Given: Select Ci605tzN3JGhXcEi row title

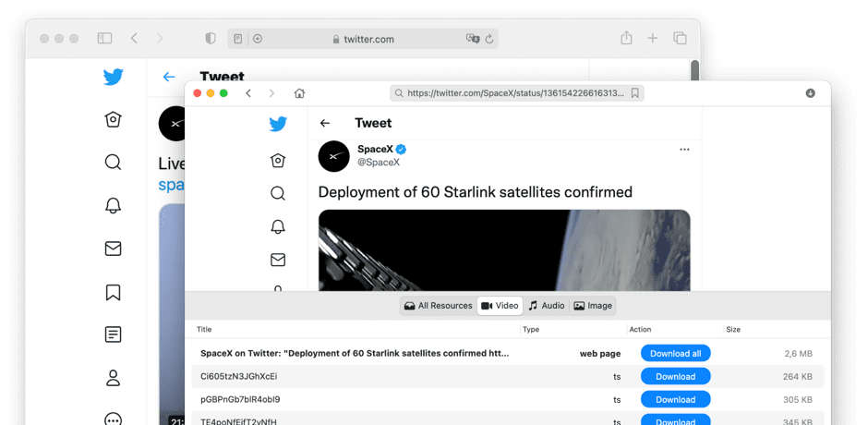Looking at the screenshot, I should [238, 376].
